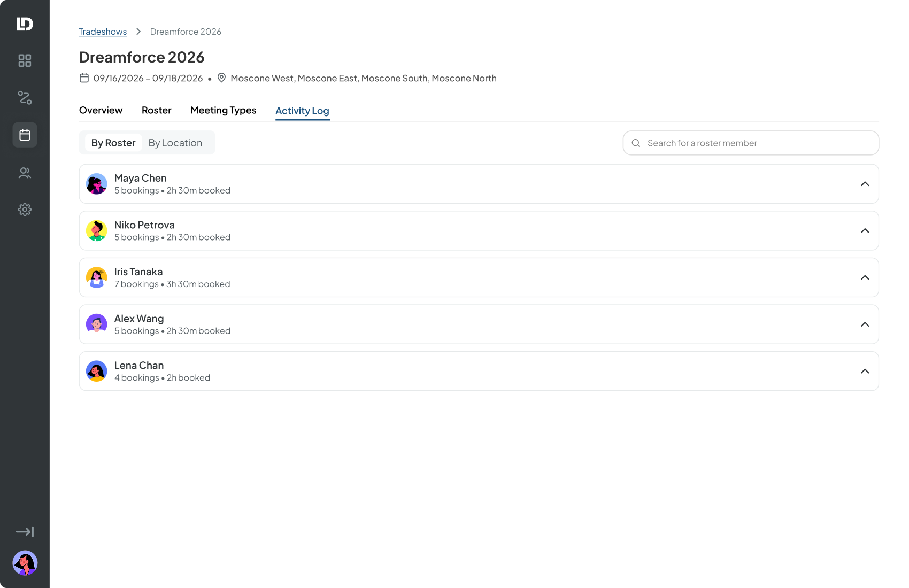The height and width of the screenshot is (588, 909).
Task: Click the LD logo in the sidebar
Action: click(x=25, y=24)
